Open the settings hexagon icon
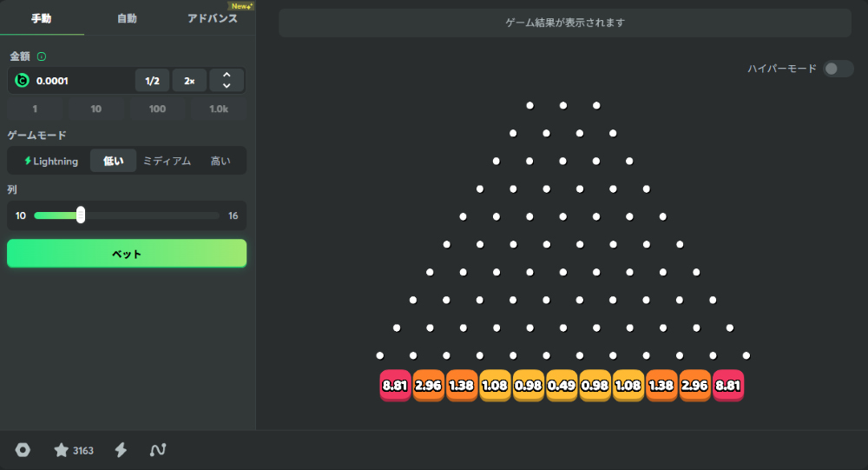This screenshot has width=868, height=470. (23, 450)
